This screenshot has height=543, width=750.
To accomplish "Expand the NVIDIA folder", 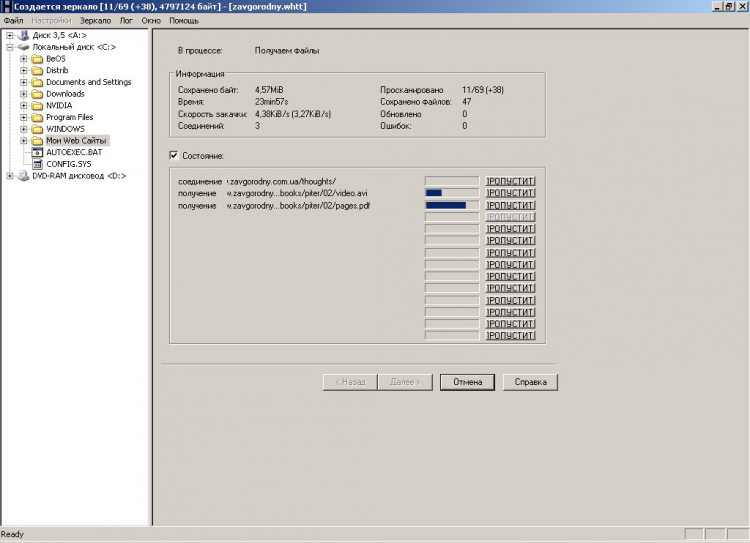I will (23, 105).
